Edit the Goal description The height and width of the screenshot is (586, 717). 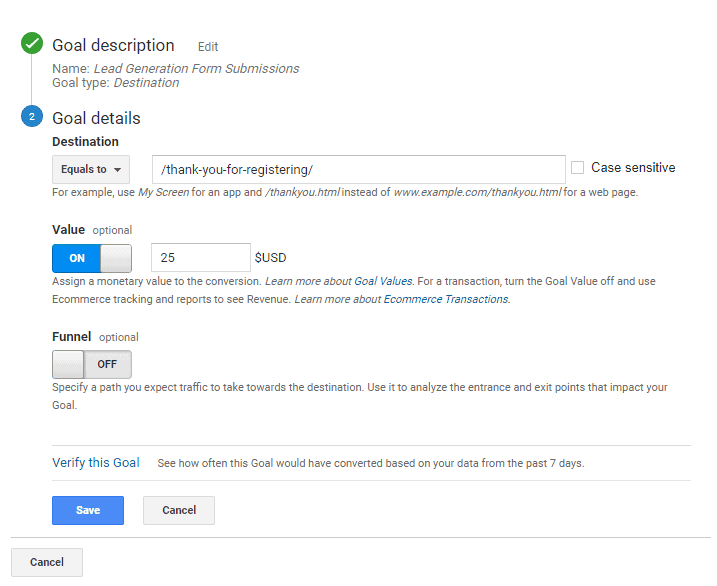(208, 47)
